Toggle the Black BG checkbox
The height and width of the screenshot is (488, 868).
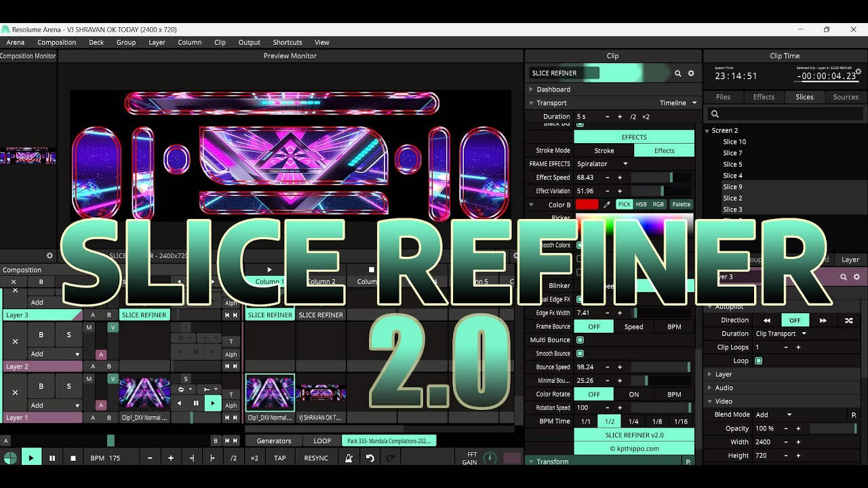pos(580,124)
